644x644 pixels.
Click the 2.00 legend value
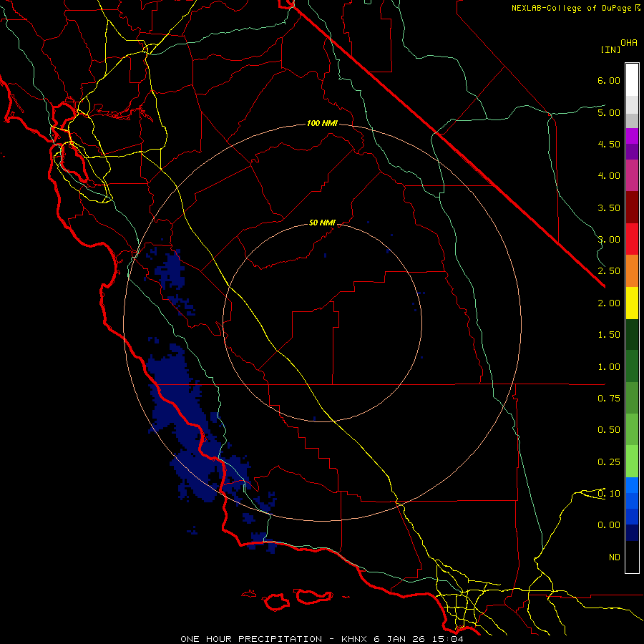tap(609, 303)
